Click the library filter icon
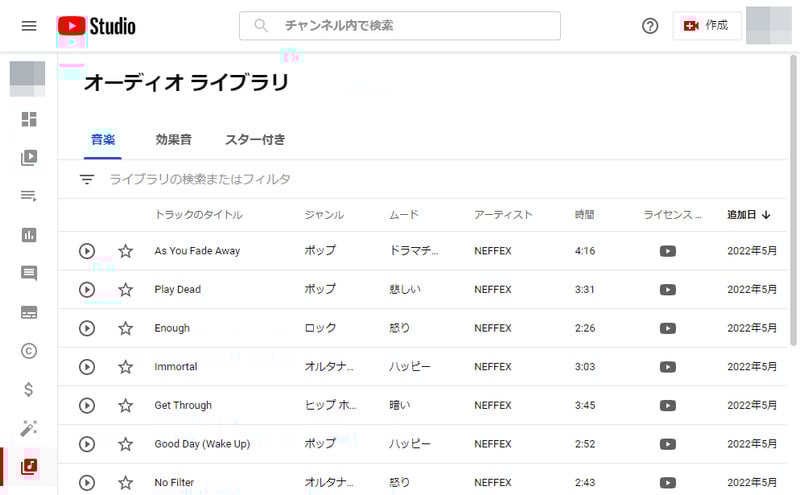Viewport: 800px width, 495px height. click(87, 179)
